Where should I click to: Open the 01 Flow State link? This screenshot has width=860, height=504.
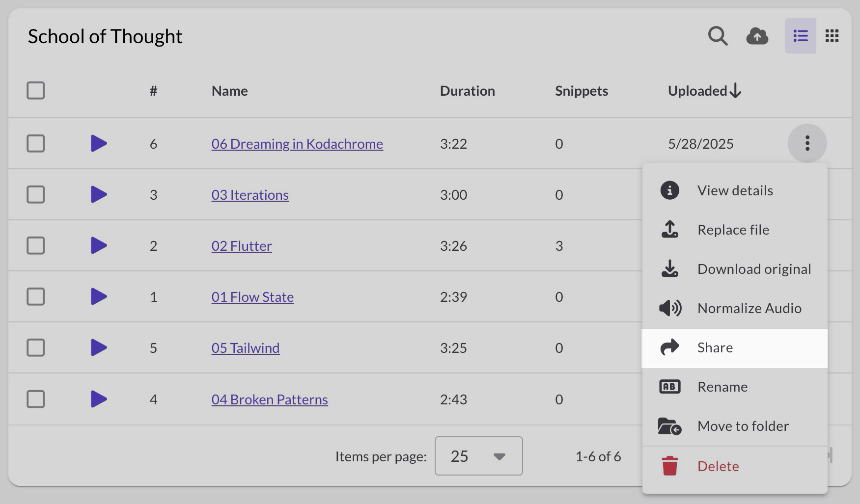252,297
